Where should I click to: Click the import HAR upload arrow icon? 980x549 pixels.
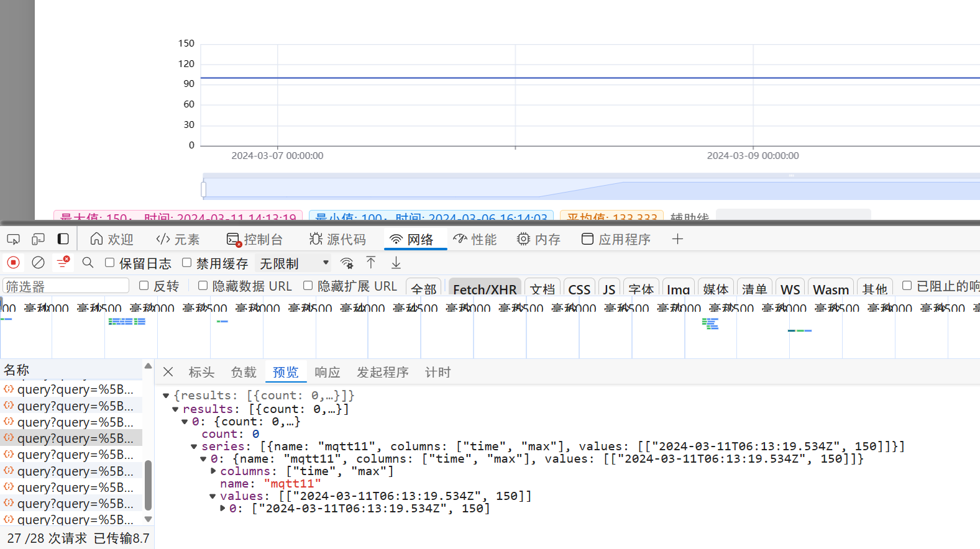[x=371, y=263]
